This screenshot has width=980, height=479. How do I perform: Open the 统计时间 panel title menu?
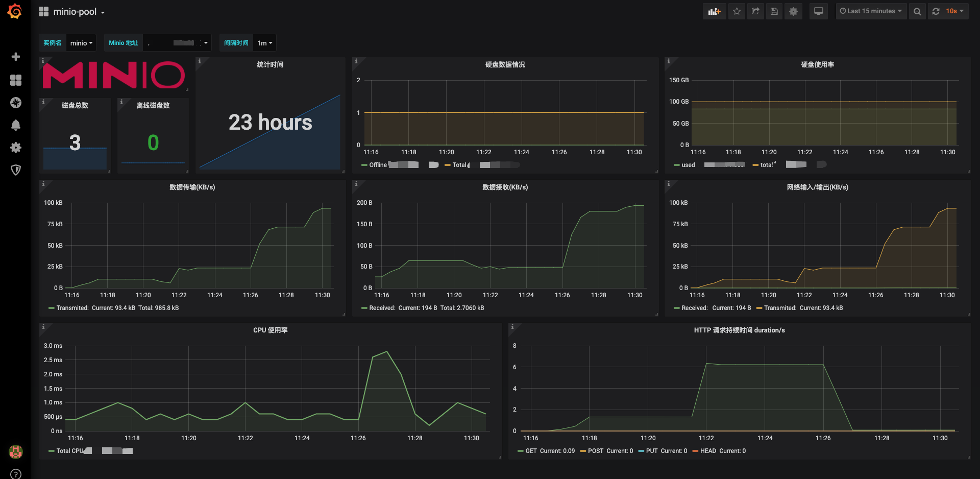click(270, 64)
